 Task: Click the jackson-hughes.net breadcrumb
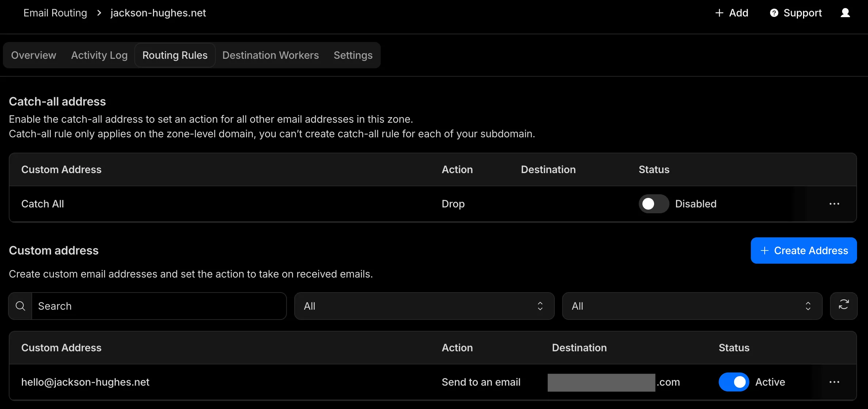click(x=158, y=13)
